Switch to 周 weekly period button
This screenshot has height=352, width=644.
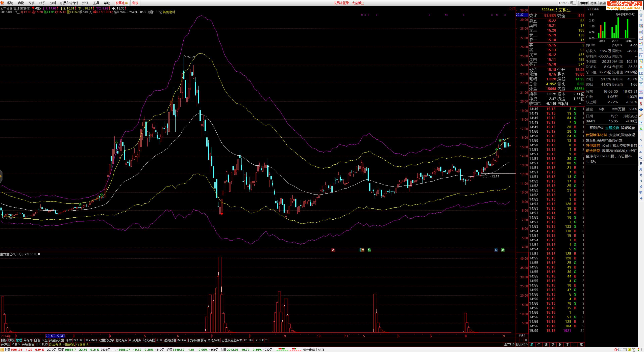pos(641,169)
